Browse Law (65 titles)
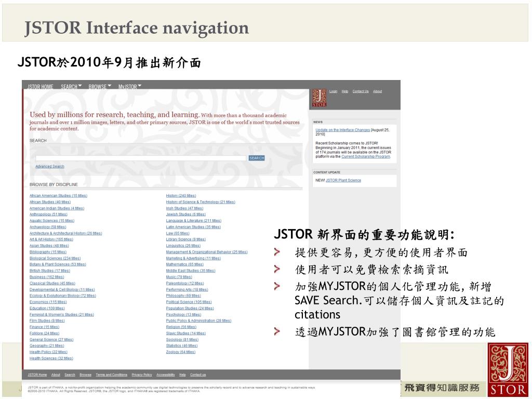532x399 pixels. (178, 233)
